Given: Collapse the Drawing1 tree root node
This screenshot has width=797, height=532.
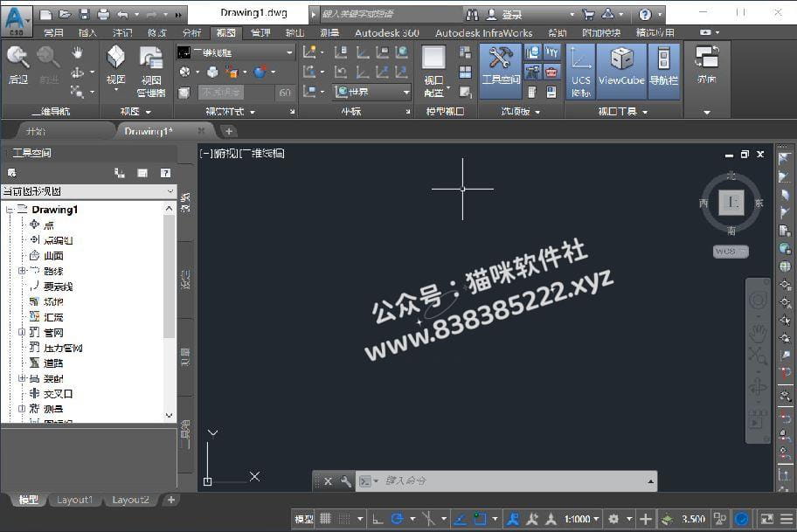Looking at the screenshot, I should click(9, 210).
